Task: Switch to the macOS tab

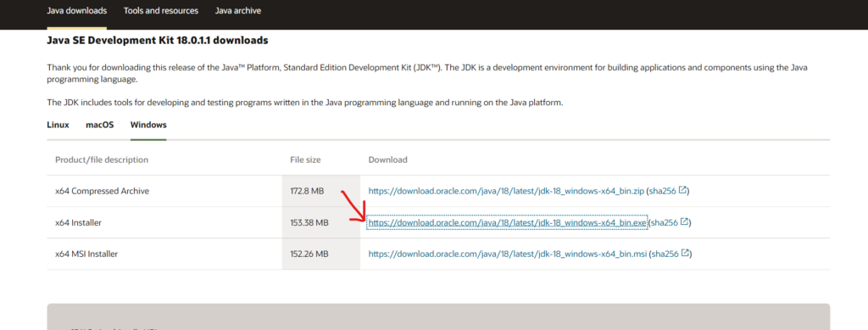Action: (100, 126)
